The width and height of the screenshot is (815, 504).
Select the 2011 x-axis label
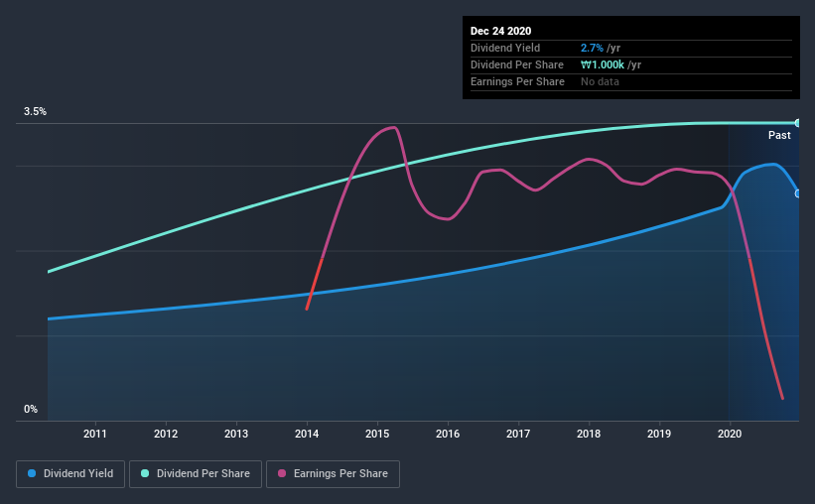(95, 434)
